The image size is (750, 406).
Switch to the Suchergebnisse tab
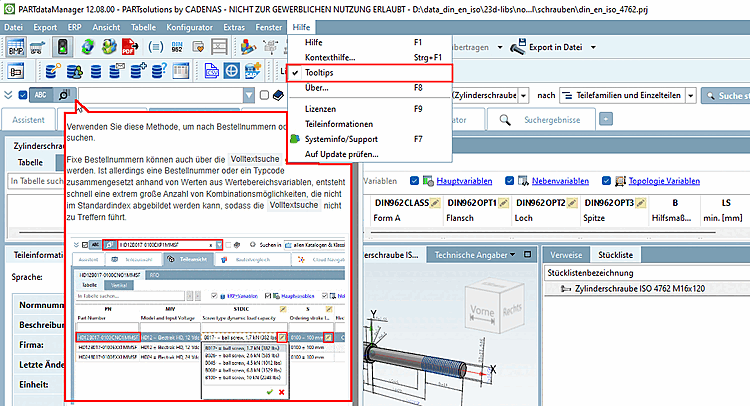541,120
